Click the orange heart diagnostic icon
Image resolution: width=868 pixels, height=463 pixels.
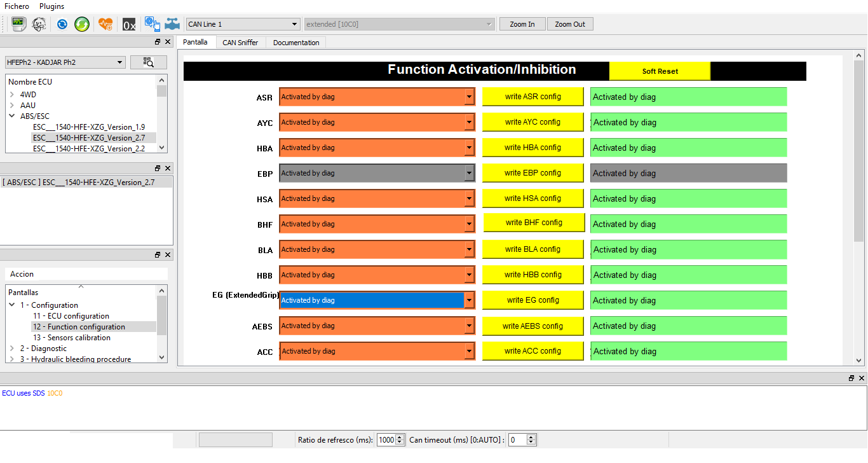pyautogui.click(x=105, y=24)
